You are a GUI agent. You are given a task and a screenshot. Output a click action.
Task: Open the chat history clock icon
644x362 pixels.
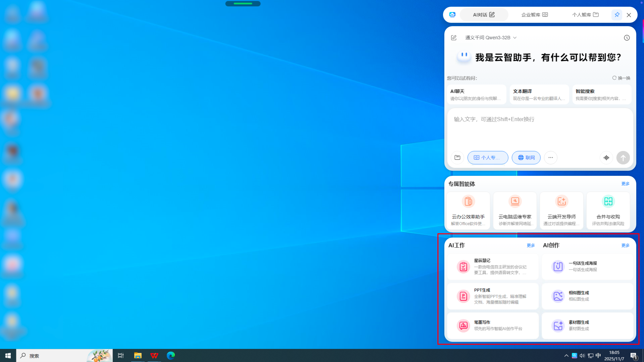tap(627, 38)
